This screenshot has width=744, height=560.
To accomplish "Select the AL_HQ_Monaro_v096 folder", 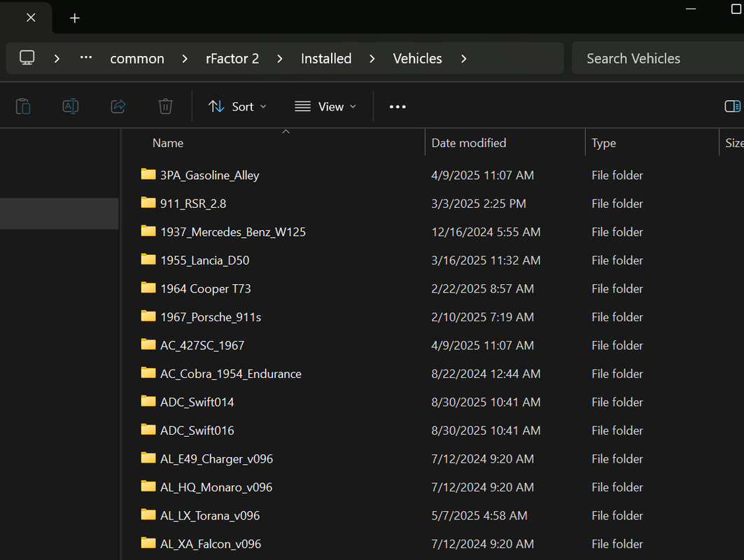I will [x=216, y=487].
